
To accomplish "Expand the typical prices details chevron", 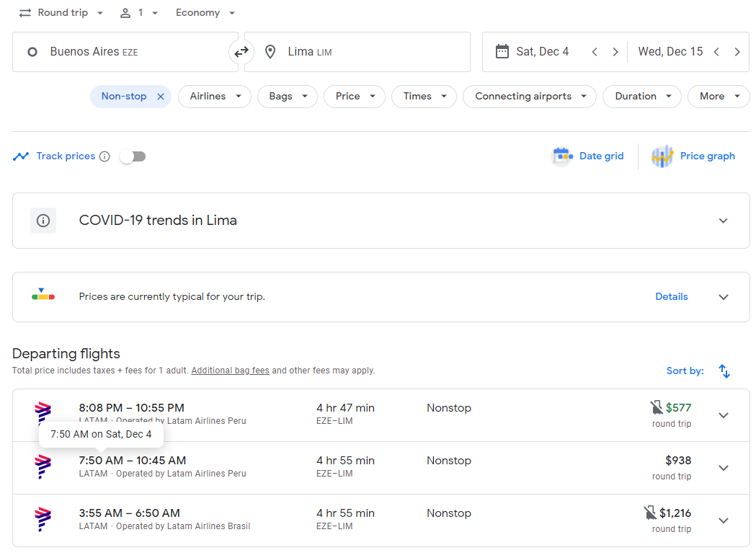I will pyautogui.click(x=724, y=297).
